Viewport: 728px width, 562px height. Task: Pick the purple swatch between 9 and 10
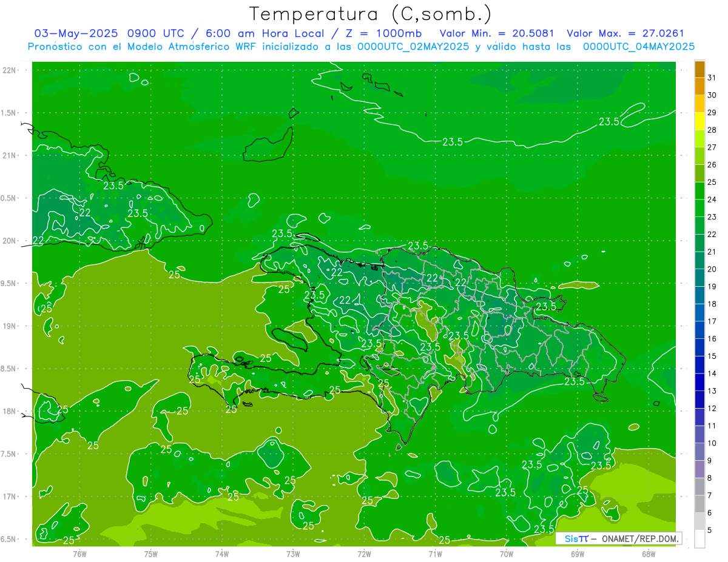coord(699,452)
